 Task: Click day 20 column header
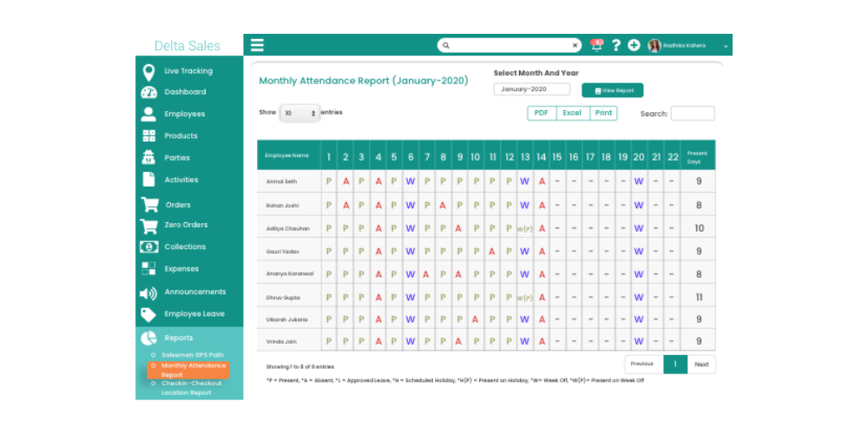(639, 157)
